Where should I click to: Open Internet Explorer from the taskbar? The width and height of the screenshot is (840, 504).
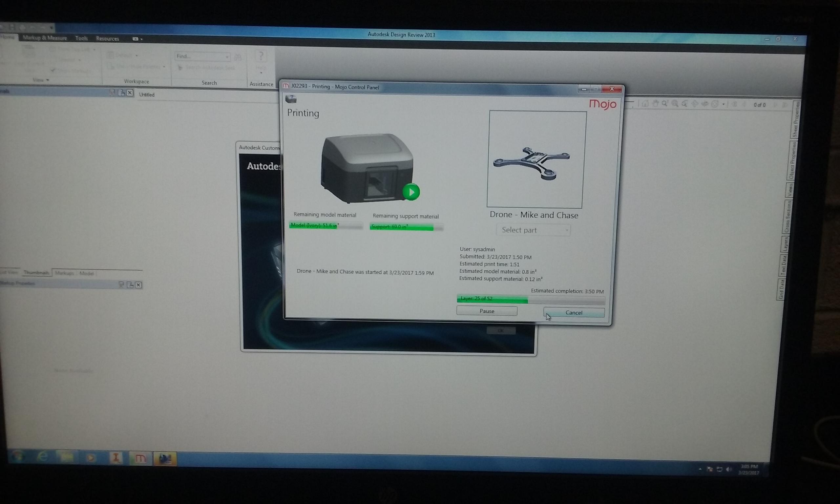coord(42,456)
